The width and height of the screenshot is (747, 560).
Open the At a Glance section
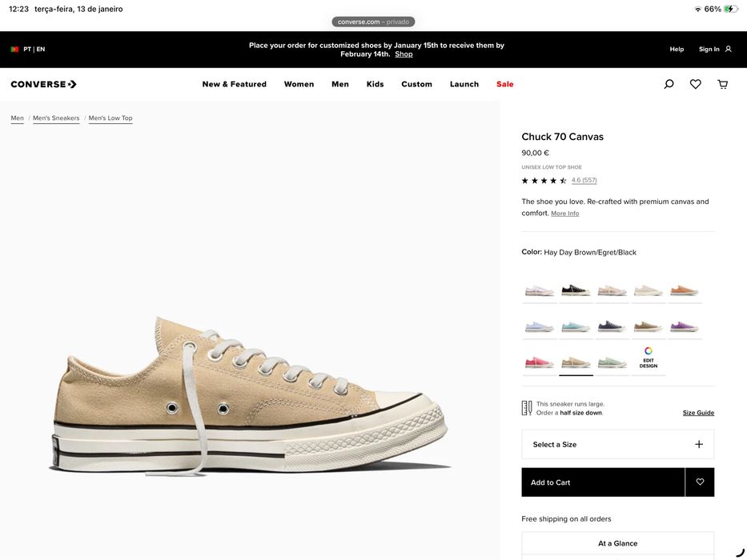618,543
